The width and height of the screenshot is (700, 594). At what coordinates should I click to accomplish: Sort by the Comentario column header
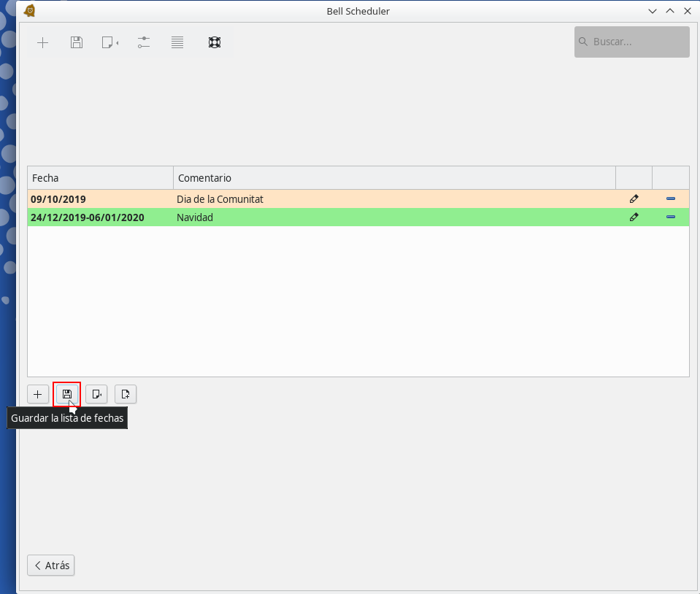(x=394, y=178)
